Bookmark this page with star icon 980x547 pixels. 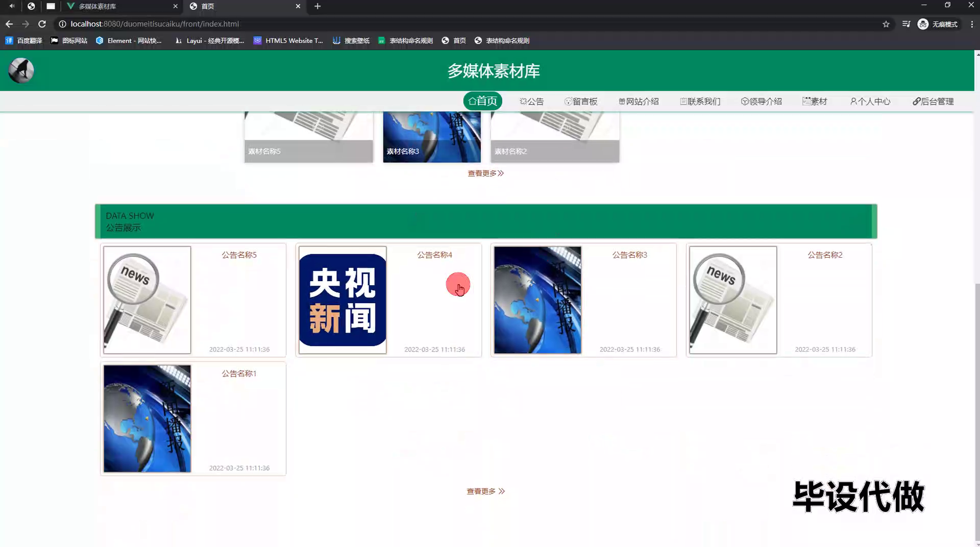pyautogui.click(x=886, y=24)
